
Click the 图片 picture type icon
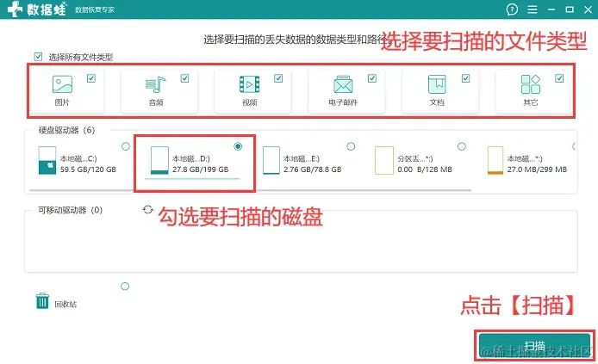tap(62, 84)
